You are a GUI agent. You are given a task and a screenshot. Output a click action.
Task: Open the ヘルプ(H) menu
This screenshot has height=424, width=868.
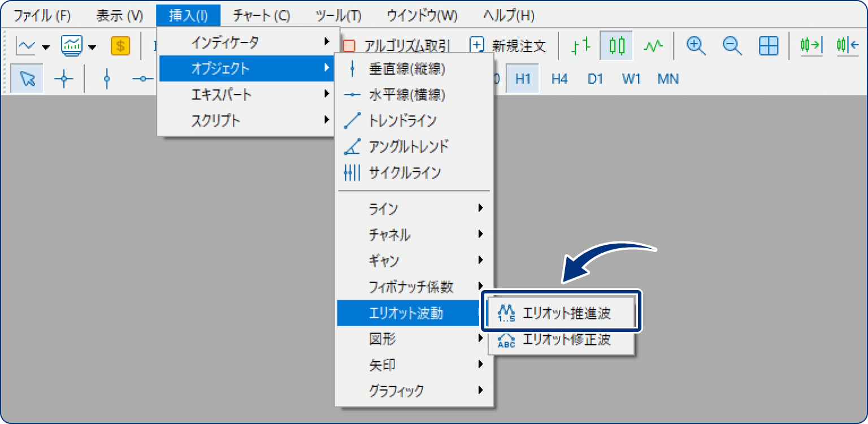click(509, 16)
